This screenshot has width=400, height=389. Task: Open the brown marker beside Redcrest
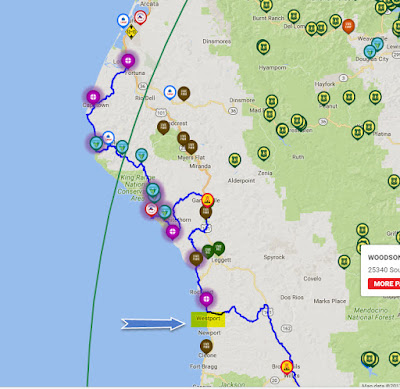(163, 127)
